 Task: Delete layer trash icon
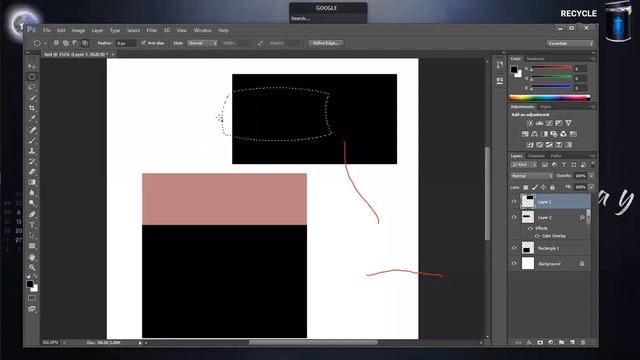click(x=583, y=342)
